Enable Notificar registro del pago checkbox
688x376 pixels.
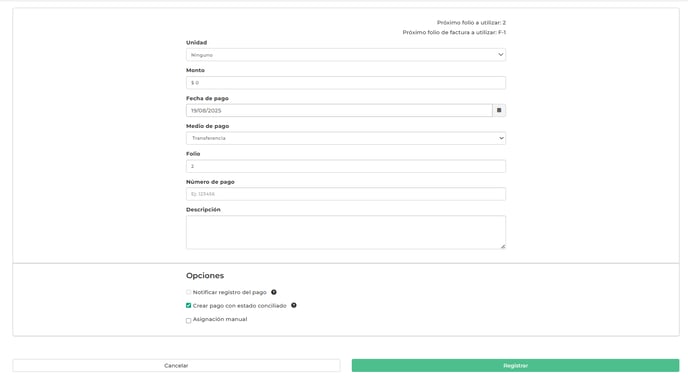(189, 292)
